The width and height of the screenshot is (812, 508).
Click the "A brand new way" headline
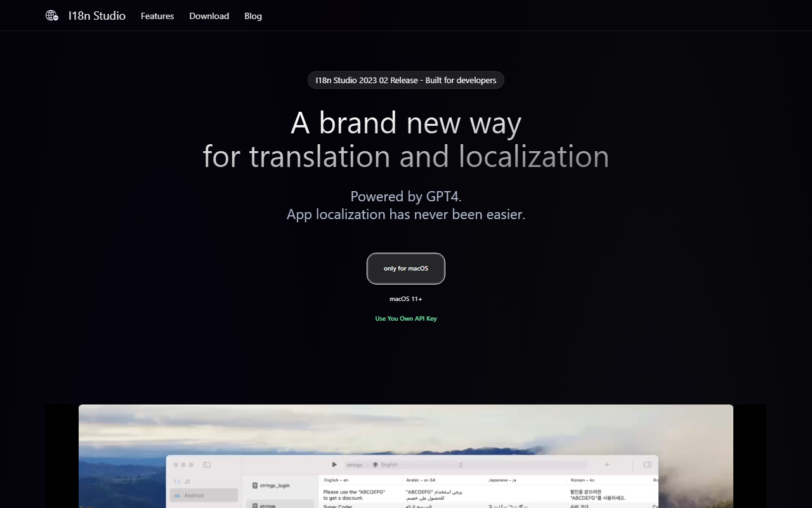tap(406, 123)
